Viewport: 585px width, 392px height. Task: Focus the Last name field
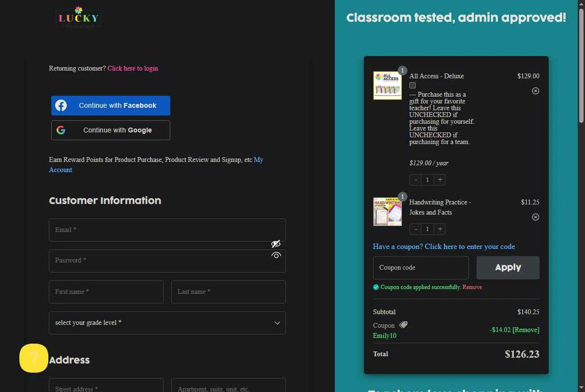click(x=228, y=292)
